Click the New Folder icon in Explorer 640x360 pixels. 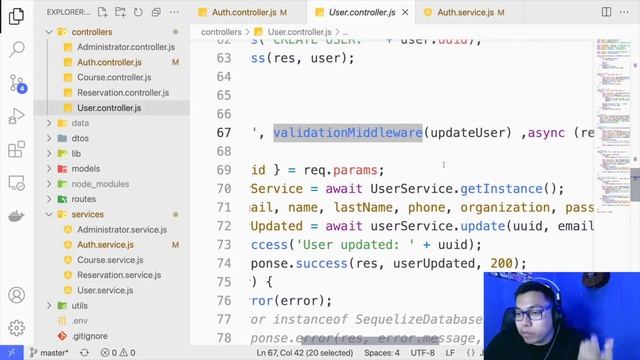click(x=120, y=12)
